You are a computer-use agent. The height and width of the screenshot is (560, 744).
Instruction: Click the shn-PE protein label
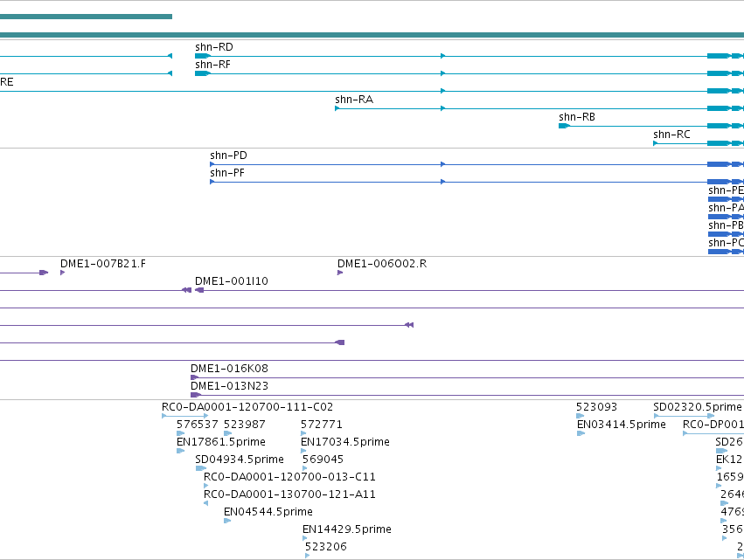pos(726,190)
